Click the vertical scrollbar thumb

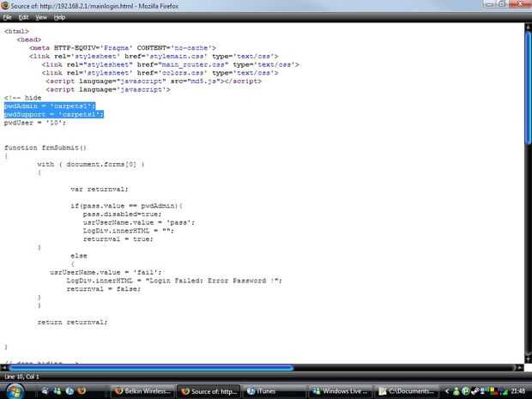click(x=528, y=88)
